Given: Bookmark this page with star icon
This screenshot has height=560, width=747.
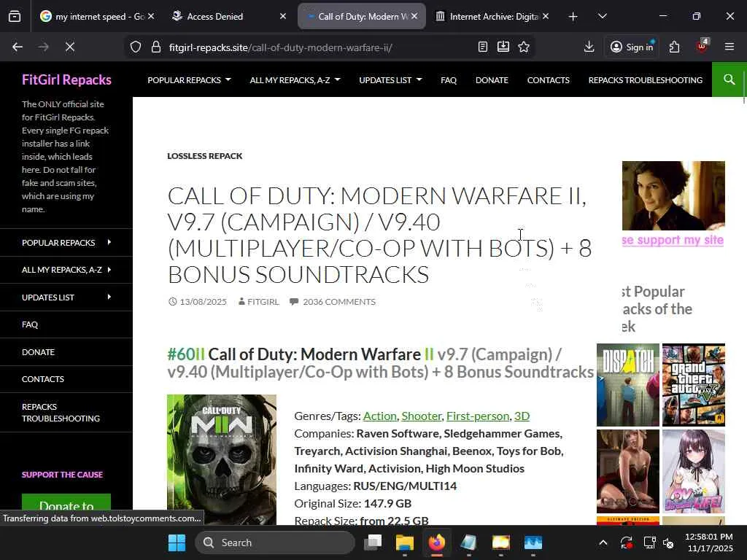Looking at the screenshot, I should coord(524,47).
